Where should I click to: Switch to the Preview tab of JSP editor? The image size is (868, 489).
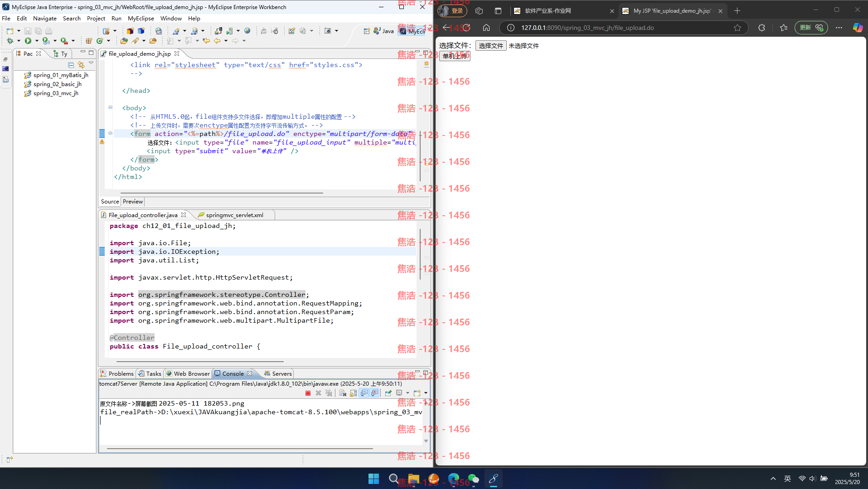click(133, 202)
